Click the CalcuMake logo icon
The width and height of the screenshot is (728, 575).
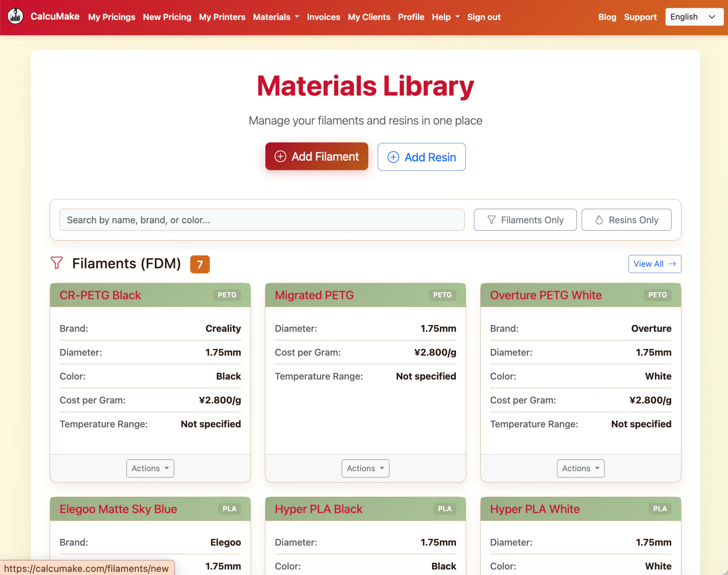coord(15,16)
